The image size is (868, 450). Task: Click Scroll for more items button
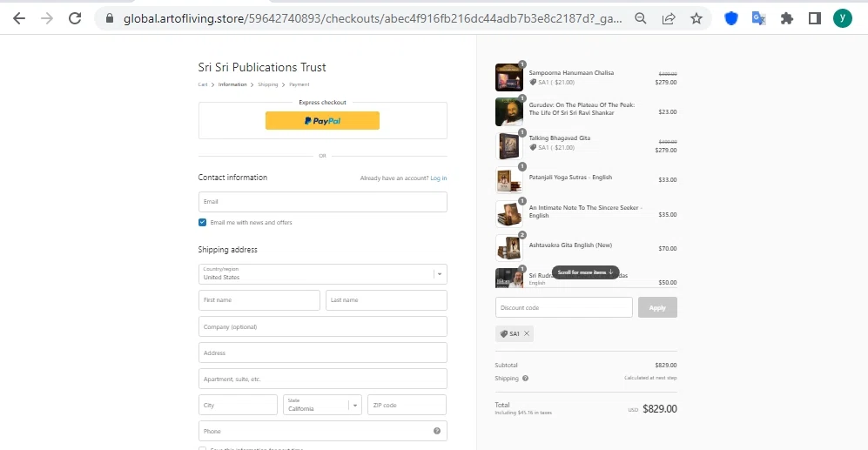(585, 272)
